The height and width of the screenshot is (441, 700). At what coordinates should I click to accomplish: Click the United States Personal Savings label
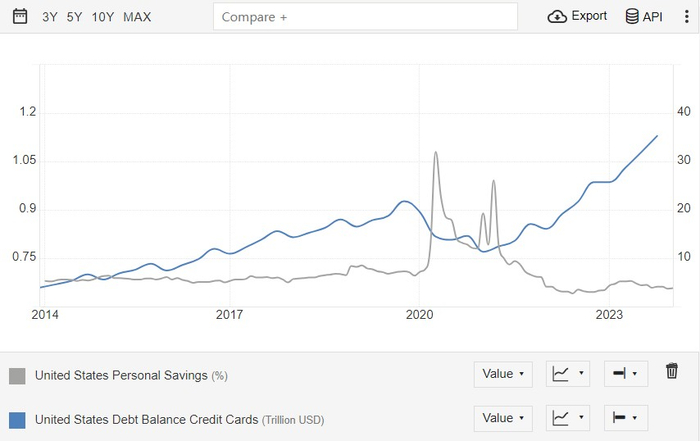click(121, 375)
